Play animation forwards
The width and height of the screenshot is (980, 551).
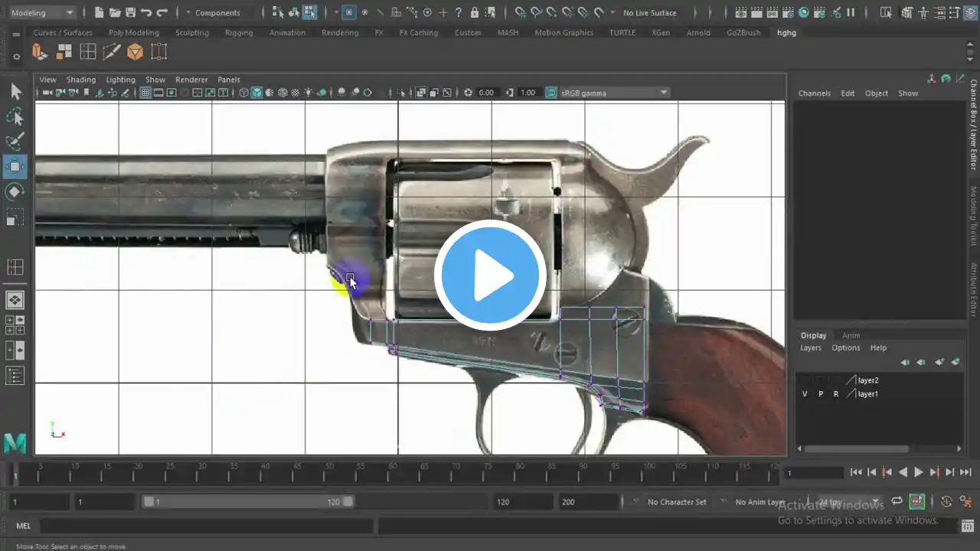[x=918, y=473]
